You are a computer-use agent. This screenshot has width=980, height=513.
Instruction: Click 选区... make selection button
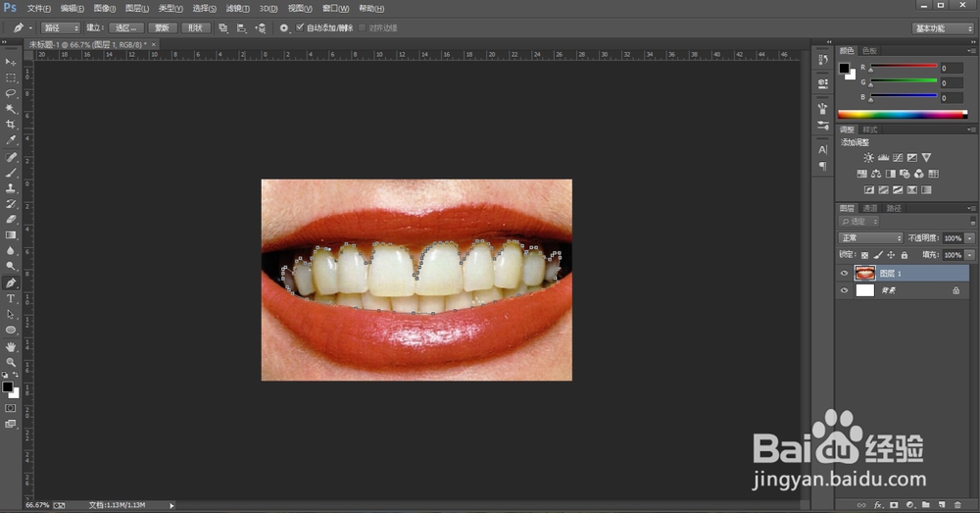point(126,28)
